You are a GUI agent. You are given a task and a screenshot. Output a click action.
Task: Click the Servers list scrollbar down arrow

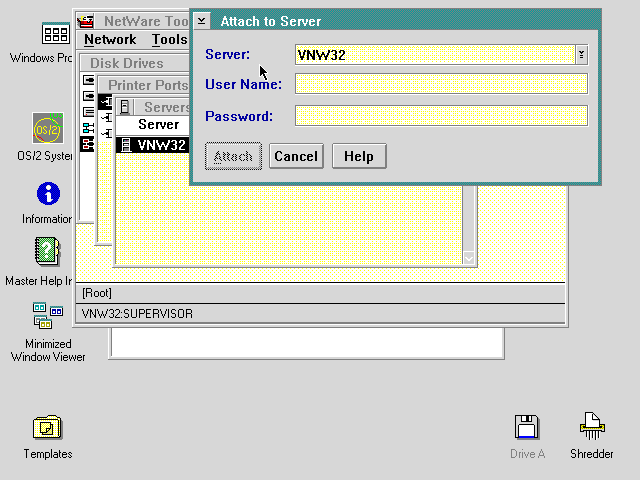pyautogui.click(x=469, y=258)
